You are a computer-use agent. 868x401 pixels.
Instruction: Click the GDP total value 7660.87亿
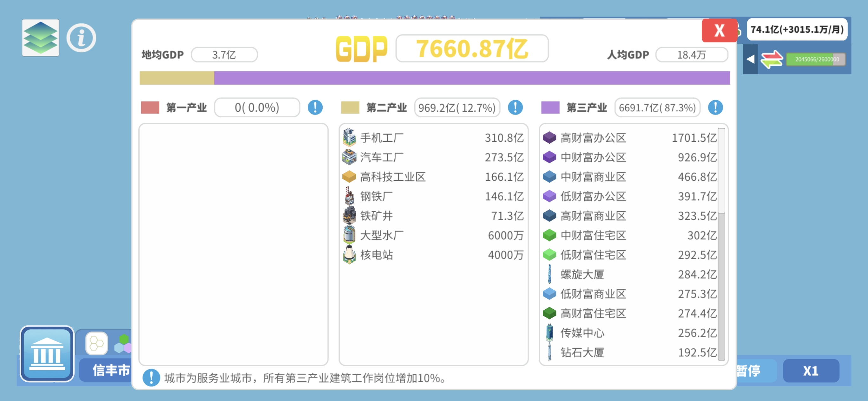472,49
